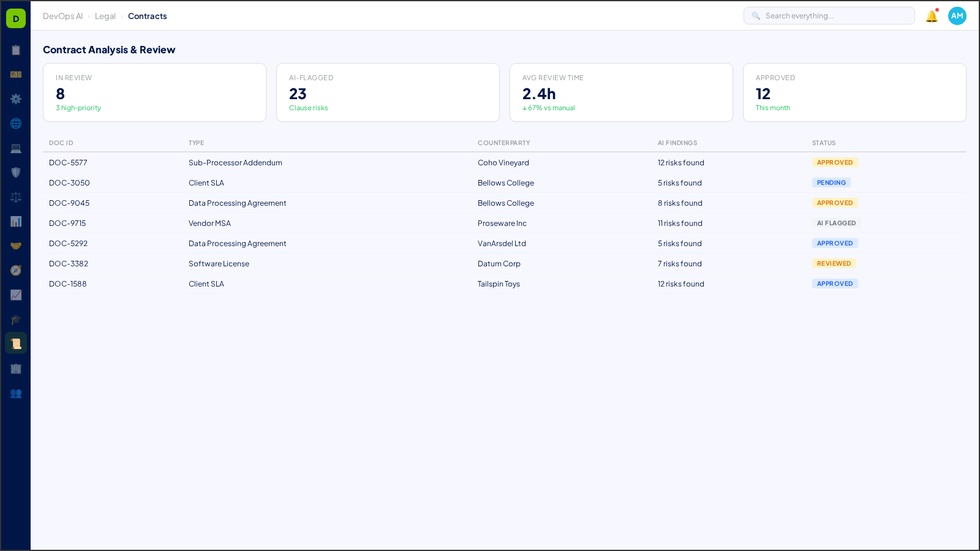
Task: Open the compass icon in the sidebar
Action: [16, 271]
